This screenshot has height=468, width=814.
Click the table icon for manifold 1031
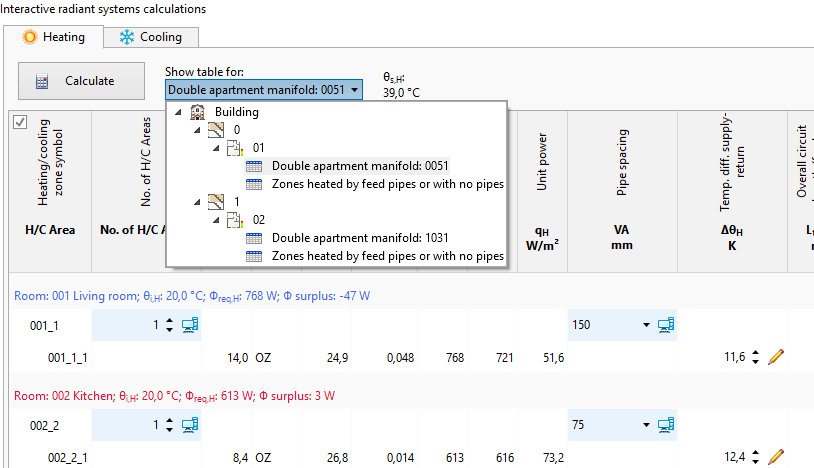tap(253, 238)
